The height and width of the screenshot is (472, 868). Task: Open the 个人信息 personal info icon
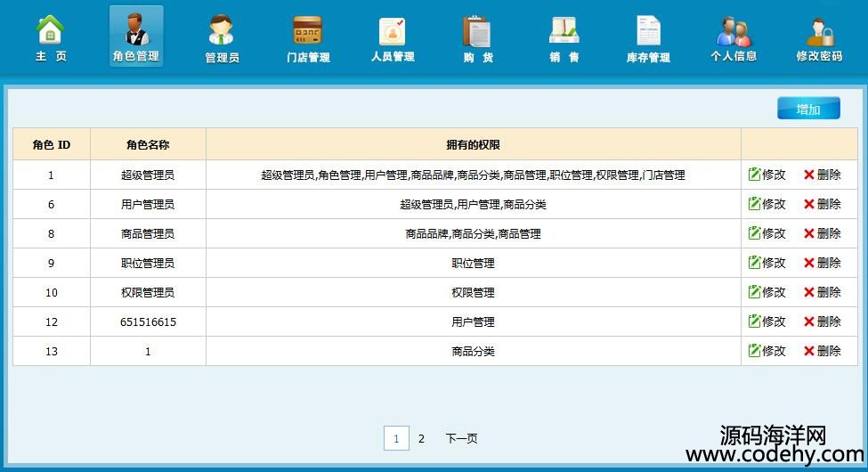click(x=734, y=31)
